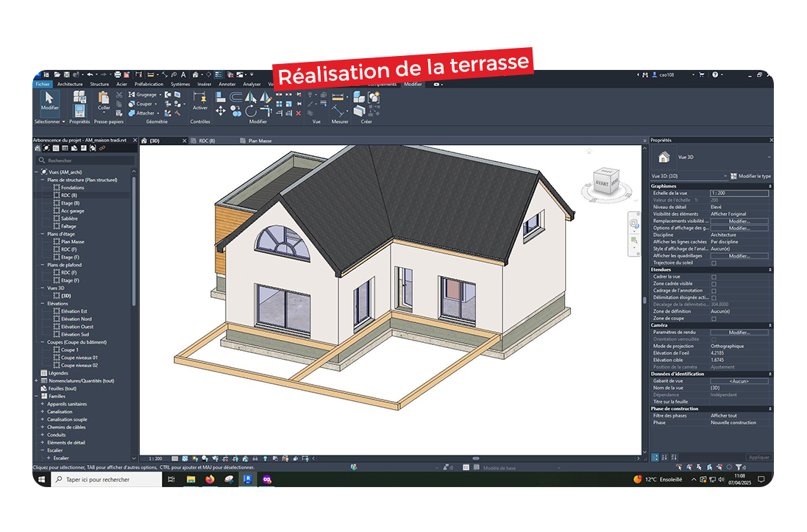
Task: Select the Offset (Décalage) tool
Action: click(x=235, y=96)
